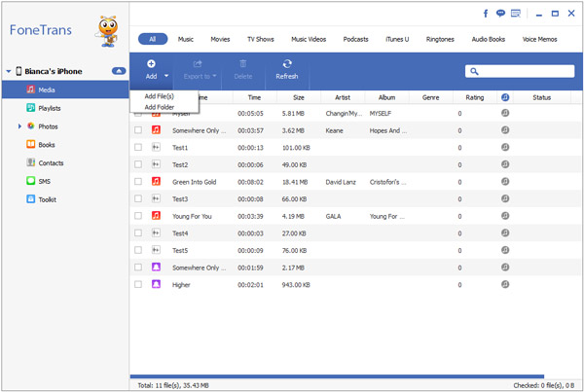This screenshot has width=584, height=392.
Task: Click the Add plus icon
Action: click(x=151, y=63)
